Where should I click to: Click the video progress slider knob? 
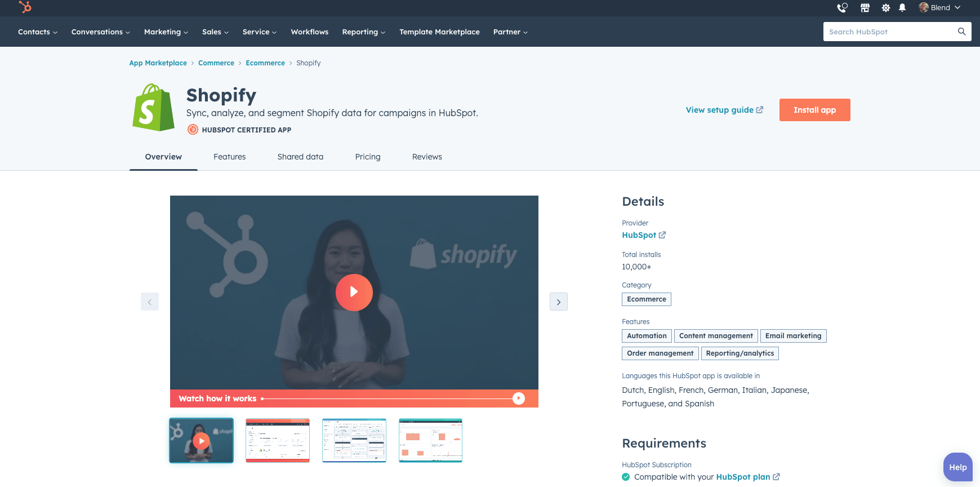click(519, 399)
